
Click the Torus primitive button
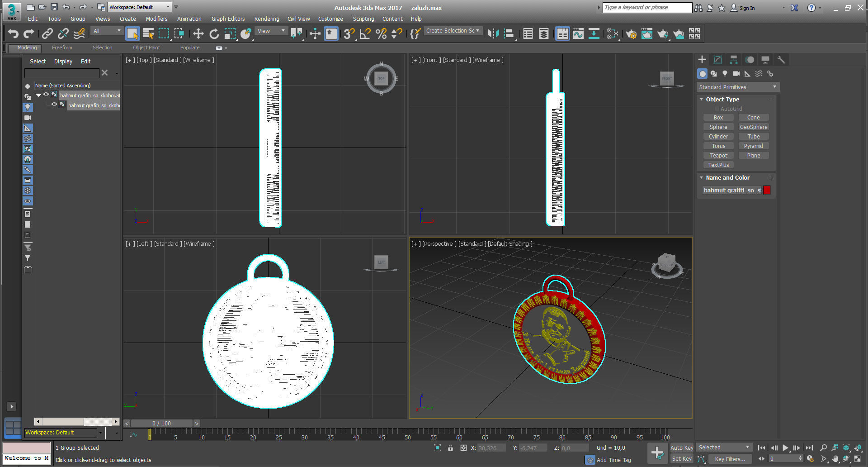coord(718,146)
